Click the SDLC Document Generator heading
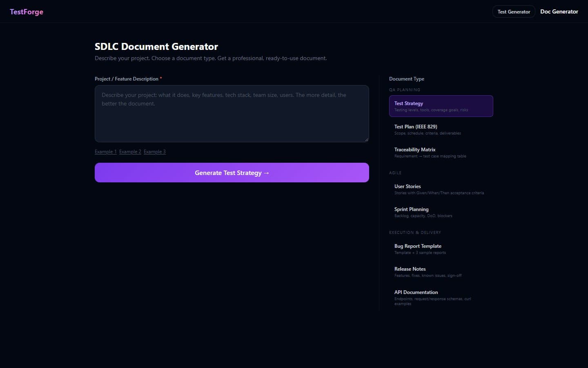Image resolution: width=588 pixels, height=368 pixels. pos(156,47)
